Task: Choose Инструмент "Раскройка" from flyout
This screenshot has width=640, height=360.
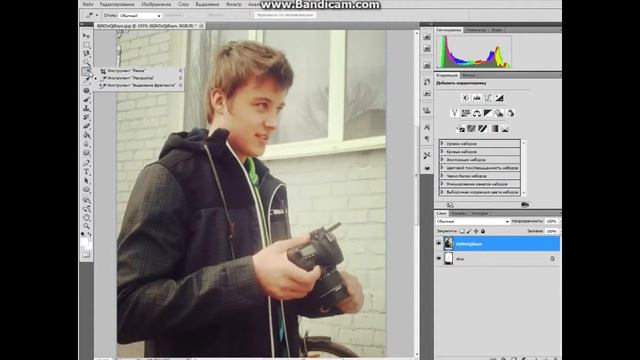Action: click(139, 78)
